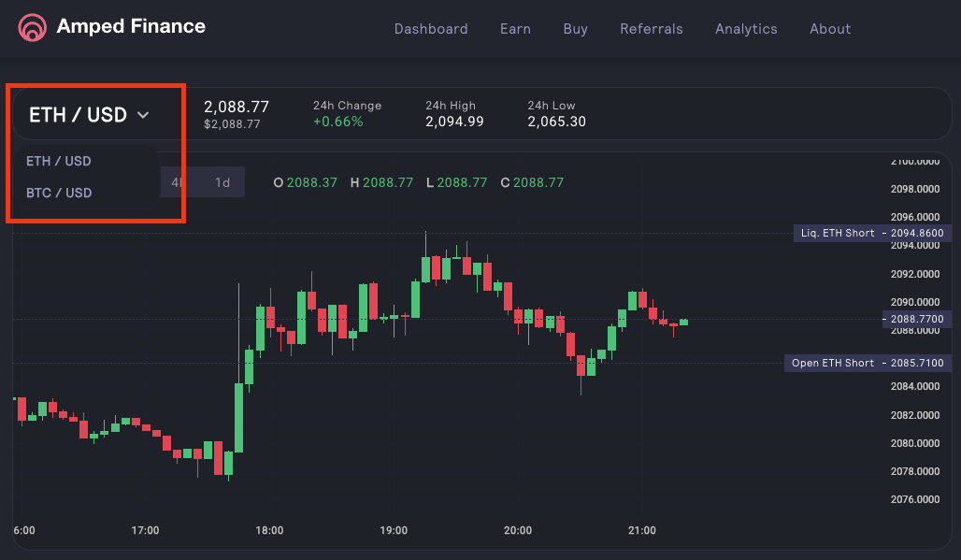Click the About navigation item
The image size is (961, 560).
830,29
